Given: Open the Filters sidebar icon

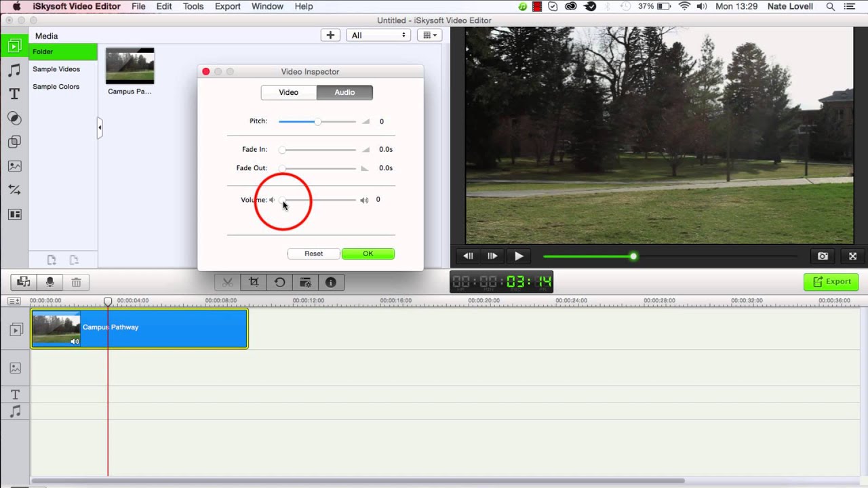Looking at the screenshot, I should click(x=14, y=119).
